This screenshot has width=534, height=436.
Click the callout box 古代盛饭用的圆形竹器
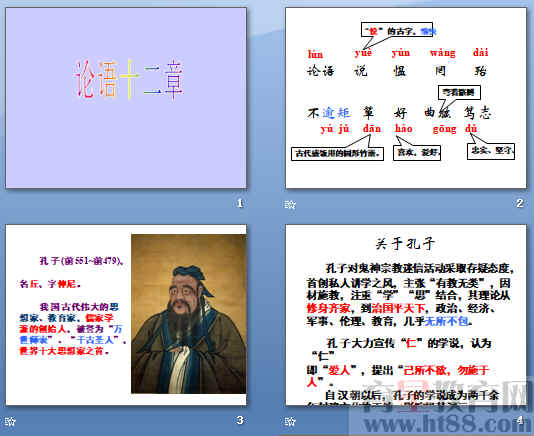tap(337, 153)
